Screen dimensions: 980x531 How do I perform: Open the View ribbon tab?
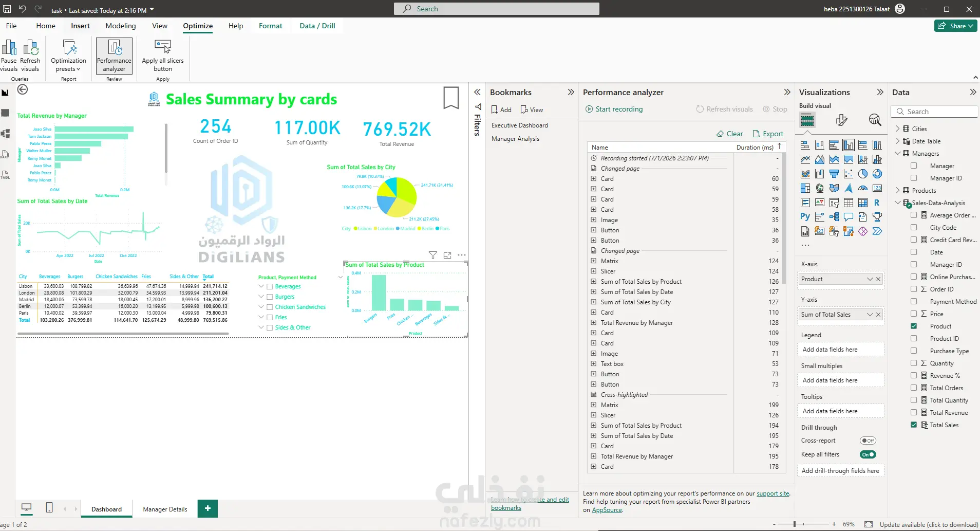click(x=160, y=26)
